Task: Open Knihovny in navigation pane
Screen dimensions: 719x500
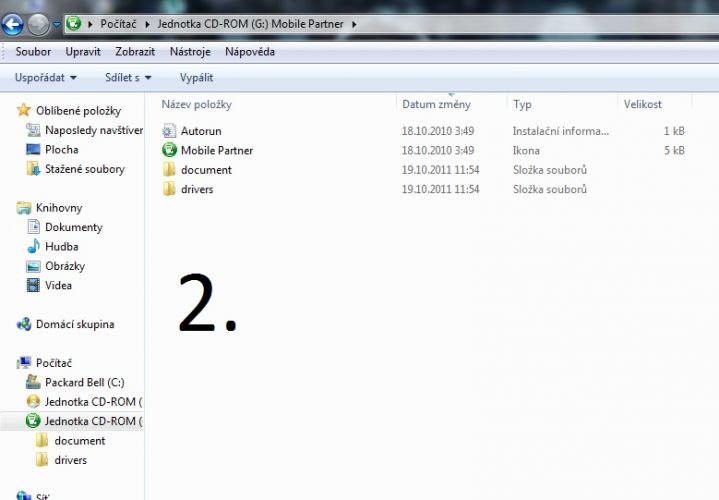Action: 59,208
